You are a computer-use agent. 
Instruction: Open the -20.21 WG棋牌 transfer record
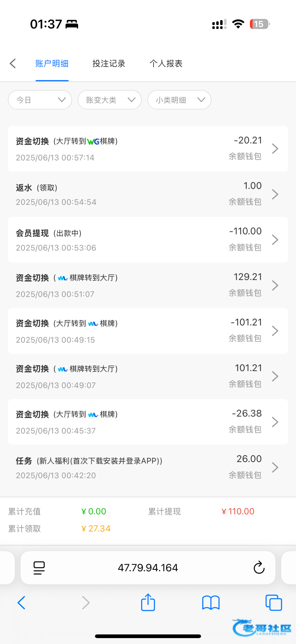[x=148, y=149]
